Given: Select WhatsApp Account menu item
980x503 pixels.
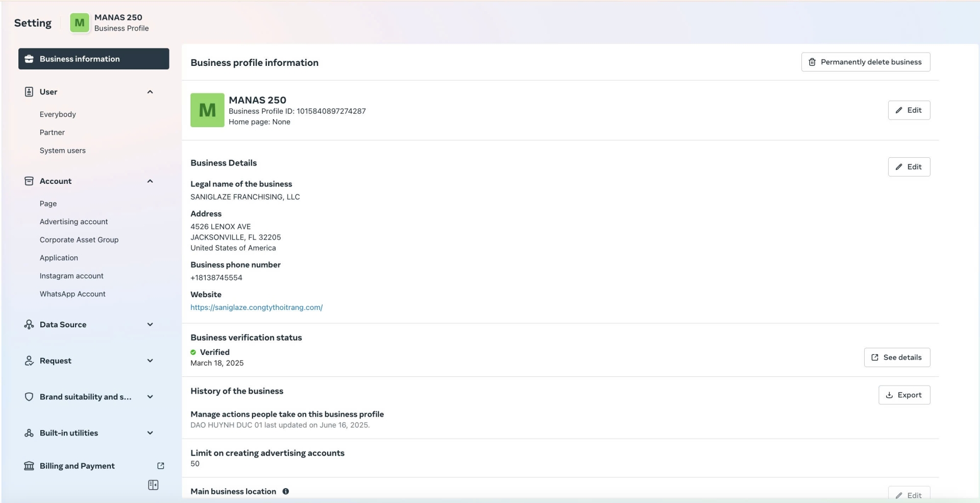Looking at the screenshot, I should click(72, 294).
